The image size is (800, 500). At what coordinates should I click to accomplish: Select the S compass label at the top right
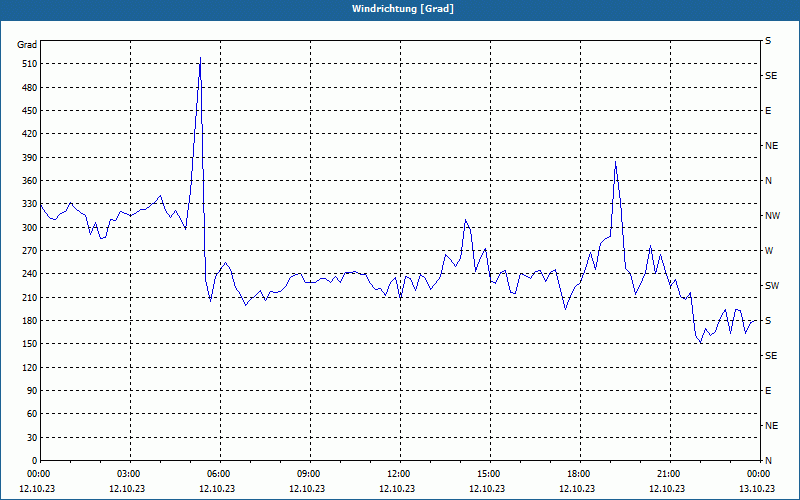(768, 41)
